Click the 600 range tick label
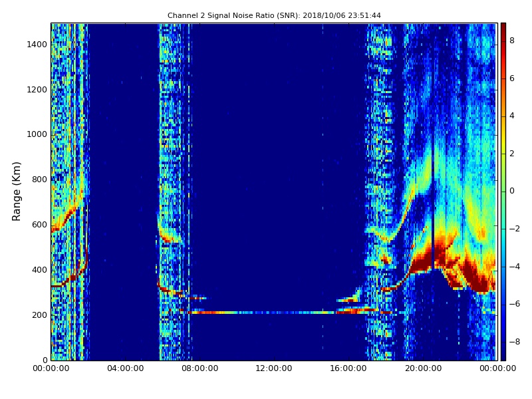 tap(40, 225)
